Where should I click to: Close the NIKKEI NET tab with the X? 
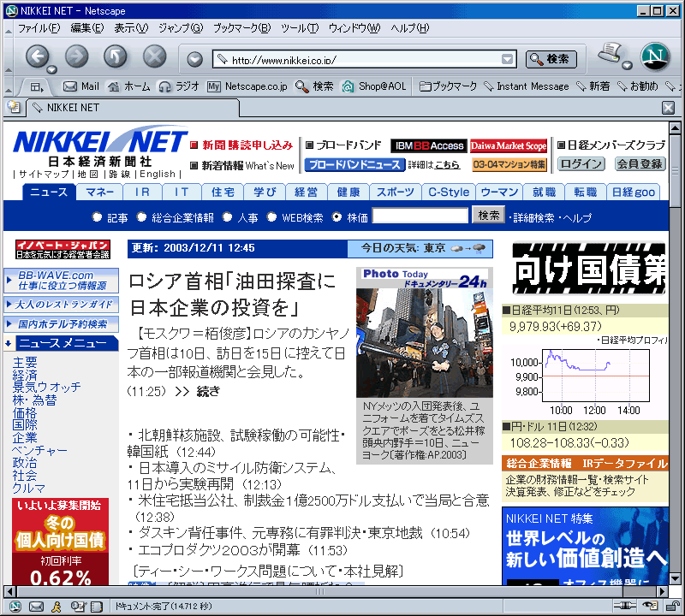tap(668, 108)
